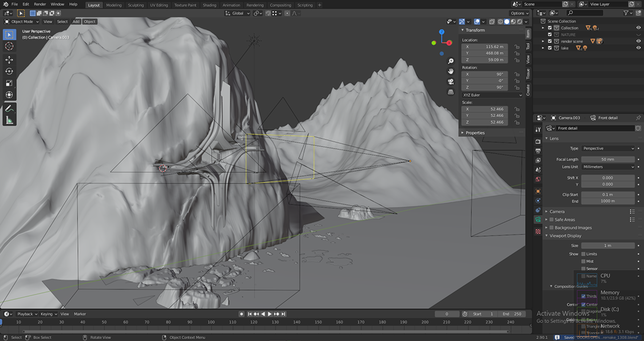Open the Playback popover in timeline
Viewport: 644px width, 341px height.
[27, 314]
